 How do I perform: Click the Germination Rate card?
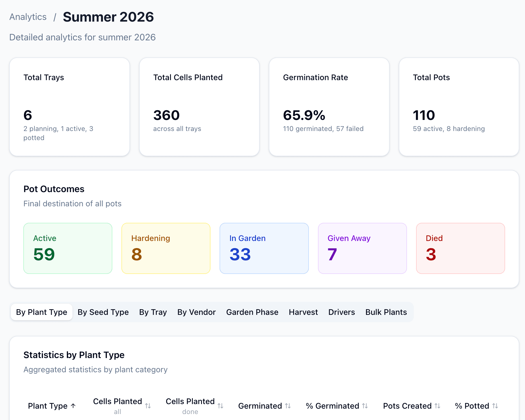329,107
